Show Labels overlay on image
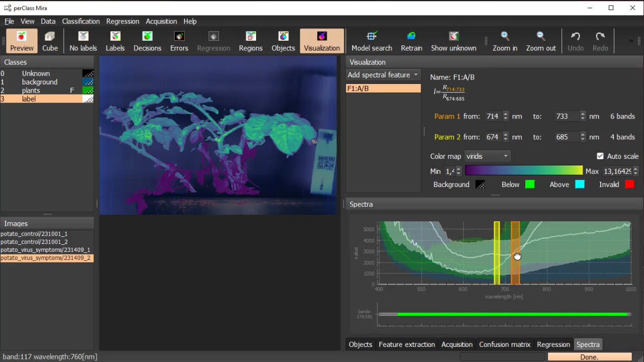Image resolution: width=644 pixels, height=362 pixels. click(115, 41)
